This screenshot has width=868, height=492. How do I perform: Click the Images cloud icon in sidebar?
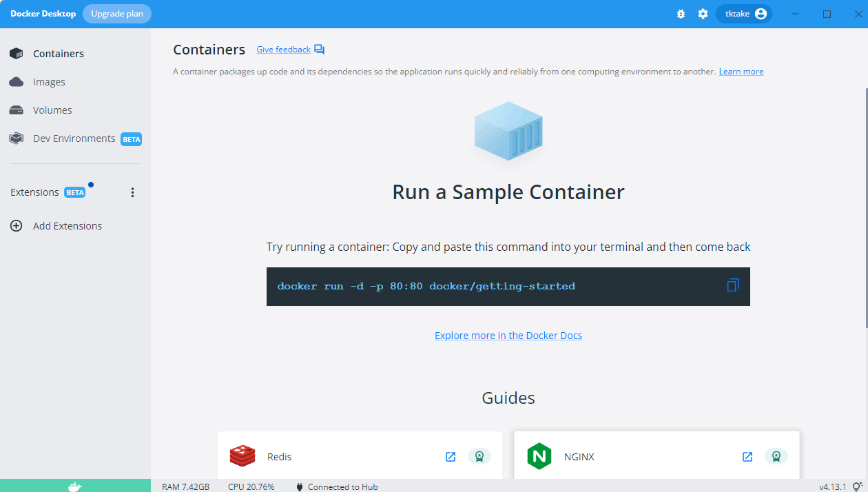(16, 82)
